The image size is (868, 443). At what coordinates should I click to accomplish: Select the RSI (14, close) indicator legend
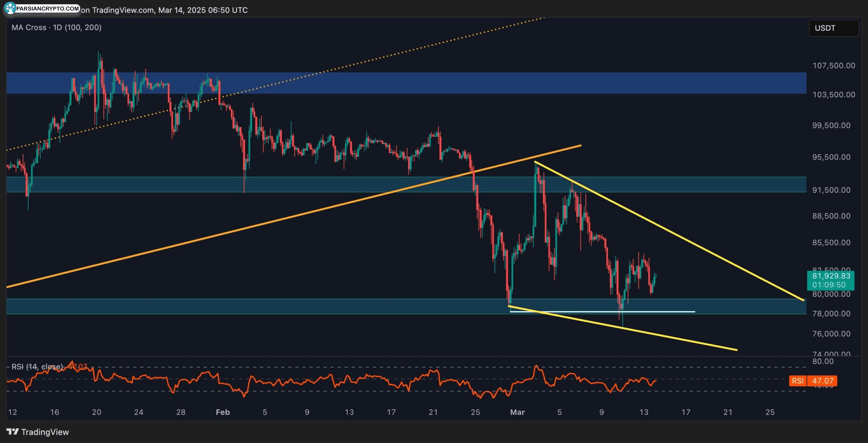pyautogui.click(x=37, y=366)
